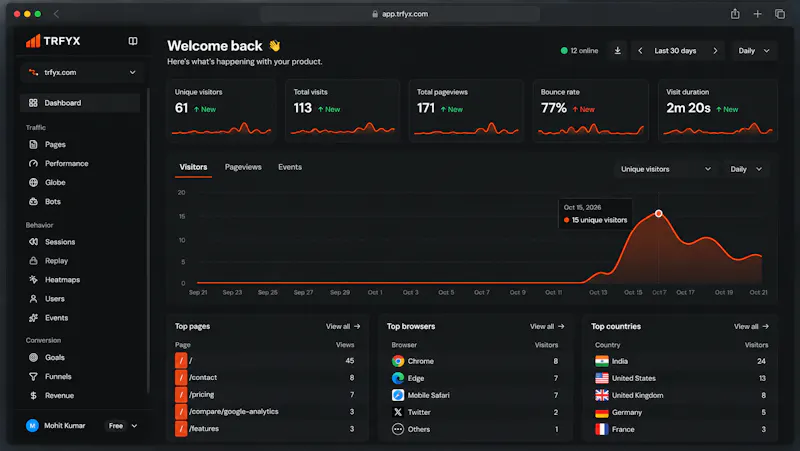The height and width of the screenshot is (451, 800).
Task: Click the Funnels filter icon
Action: [33, 377]
